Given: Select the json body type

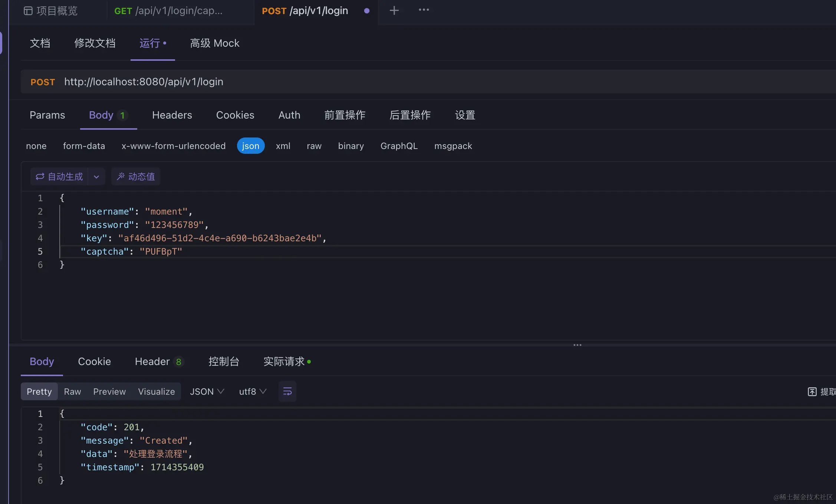Looking at the screenshot, I should click(x=250, y=146).
